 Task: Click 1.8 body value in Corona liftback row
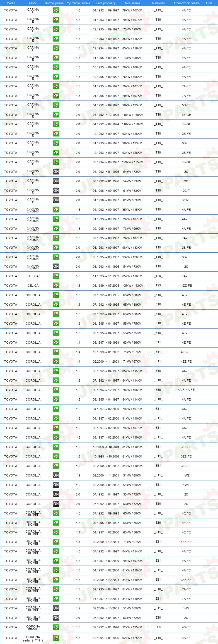pos(158,627)
